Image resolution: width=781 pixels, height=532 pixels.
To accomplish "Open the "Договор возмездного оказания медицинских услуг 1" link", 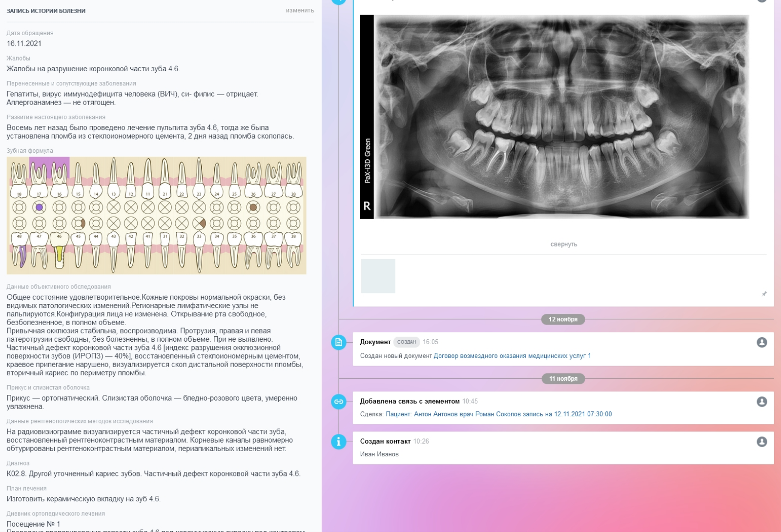I will [x=512, y=356].
